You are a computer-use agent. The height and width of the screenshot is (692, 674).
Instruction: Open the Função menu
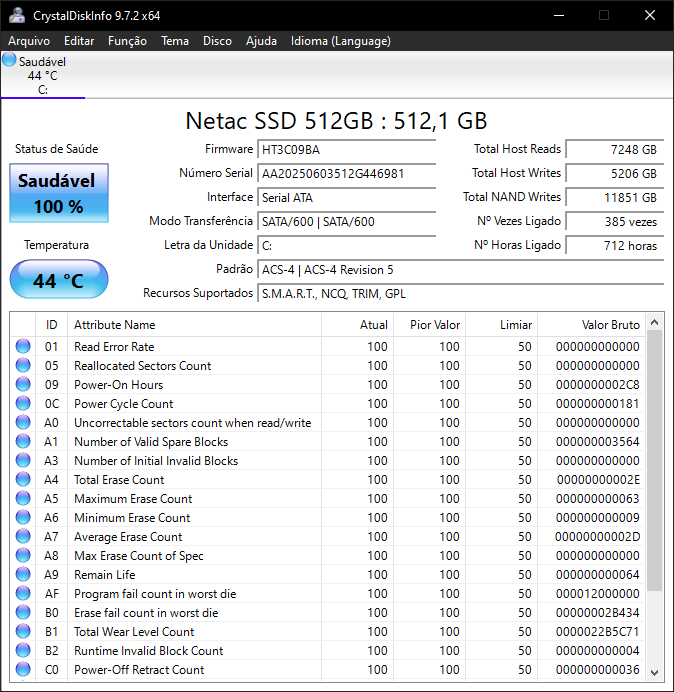tap(127, 41)
